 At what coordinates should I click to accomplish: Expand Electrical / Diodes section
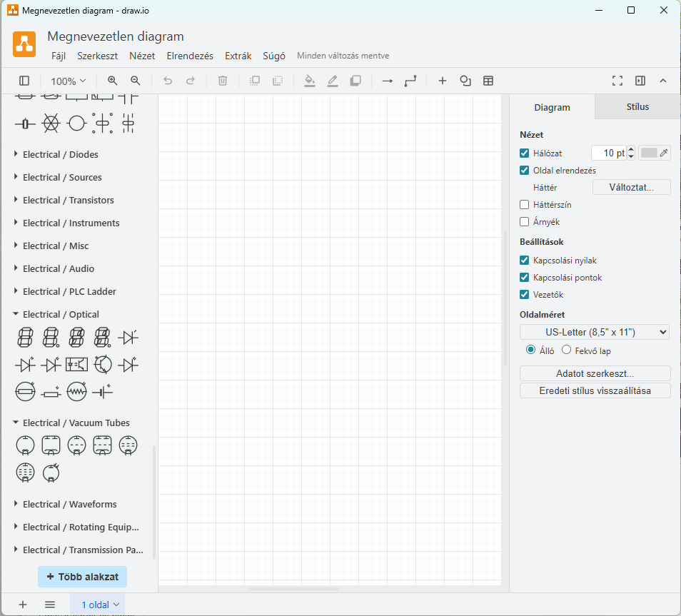(x=61, y=154)
